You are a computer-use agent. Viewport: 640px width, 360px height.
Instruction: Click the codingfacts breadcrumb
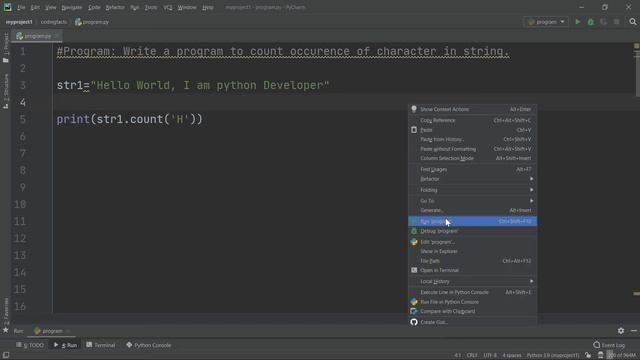tap(54, 22)
